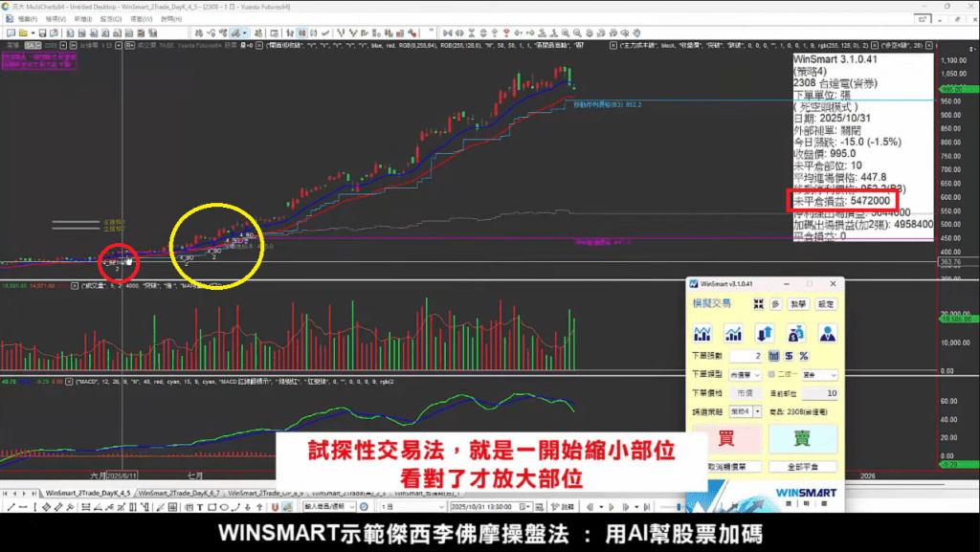
Task: Click the money bag icon in WinSmart
Action: pos(795,333)
